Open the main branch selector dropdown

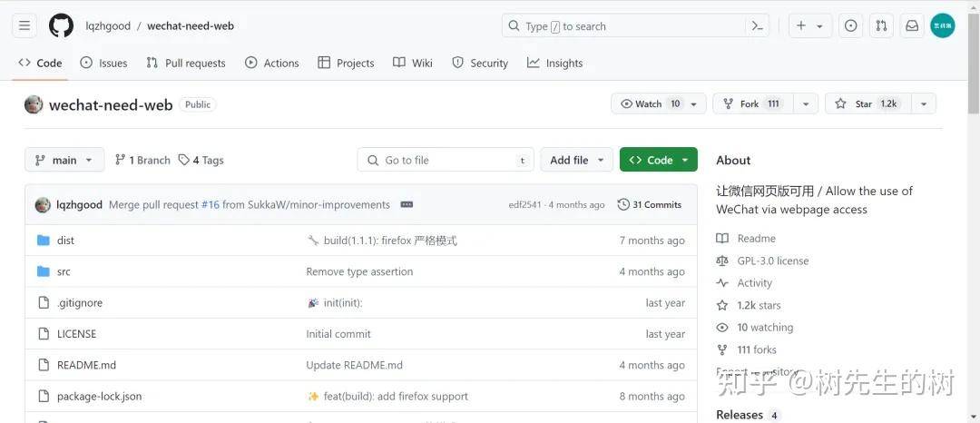point(64,160)
